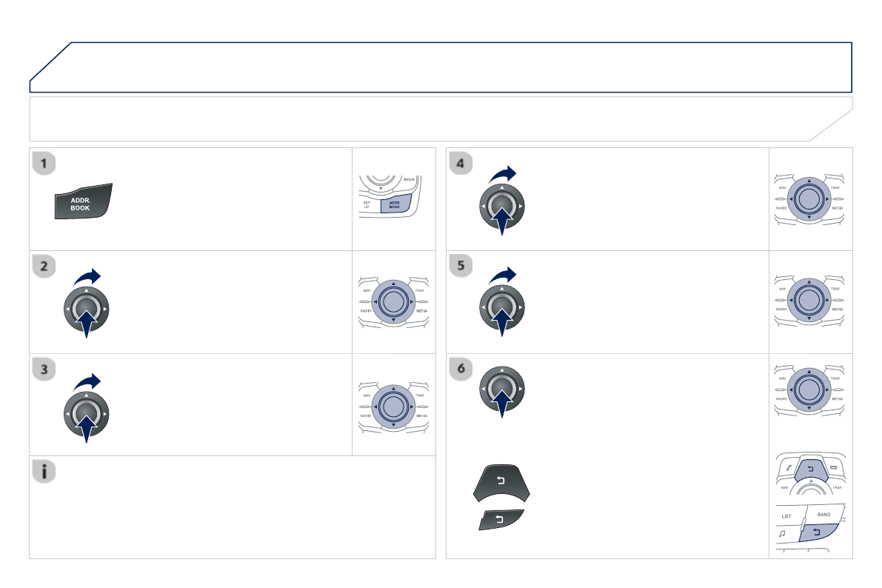Click the step 6 number badge
This screenshot has height=588, width=882.
461,368
